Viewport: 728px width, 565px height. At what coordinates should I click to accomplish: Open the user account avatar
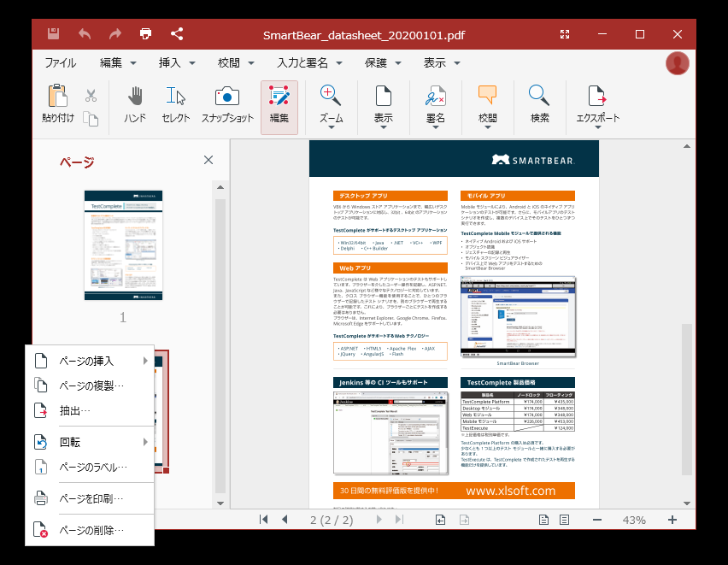[x=677, y=63]
